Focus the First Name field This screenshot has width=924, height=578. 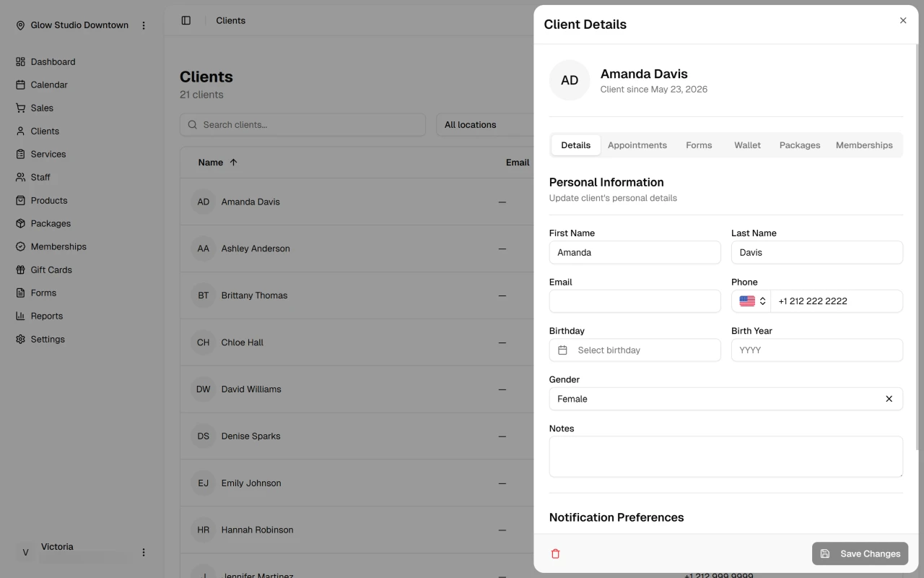pyautogui.click(x=635, y=253)
